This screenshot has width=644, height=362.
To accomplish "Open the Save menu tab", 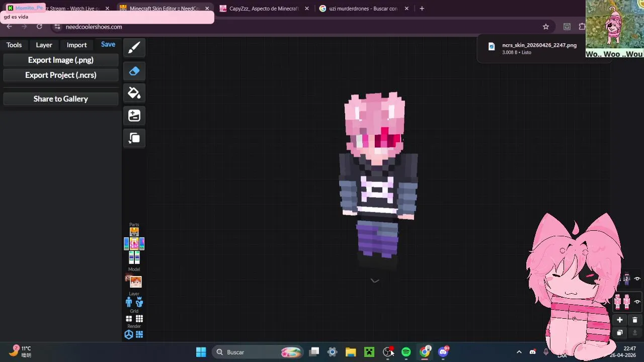I will (x=108, y=44).
